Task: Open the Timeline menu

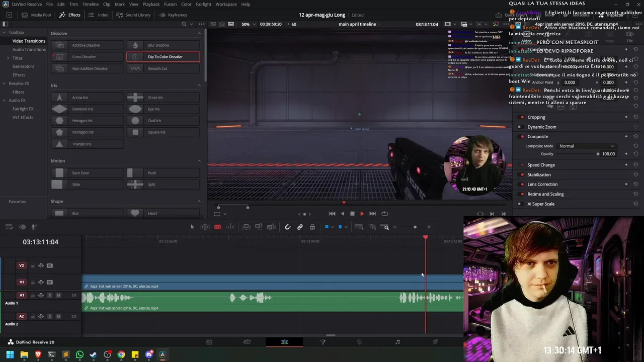Action: pos(91,4)
